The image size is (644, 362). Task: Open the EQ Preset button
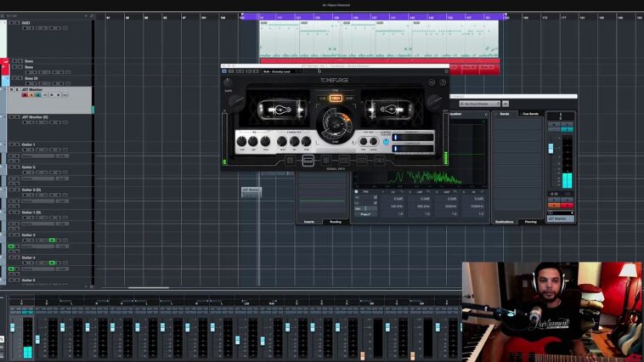[365, 214]
